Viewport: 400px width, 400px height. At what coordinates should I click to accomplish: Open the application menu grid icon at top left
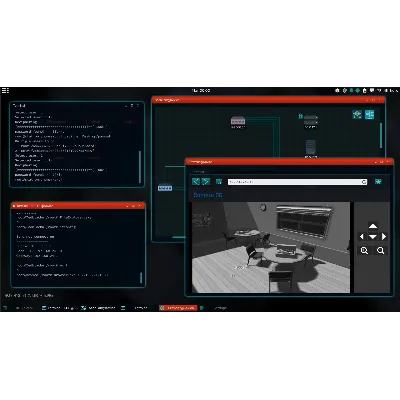click(x=5, y=90)
